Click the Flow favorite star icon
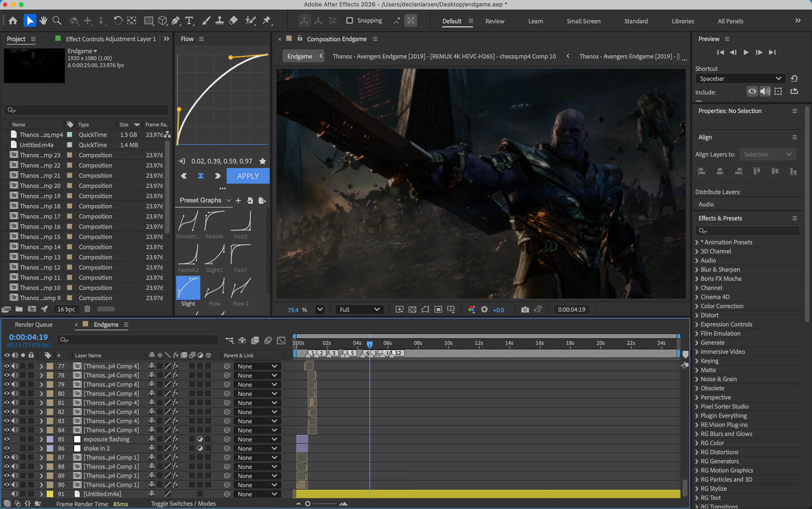This screenshot has height=509, width=812. point(263,161)
